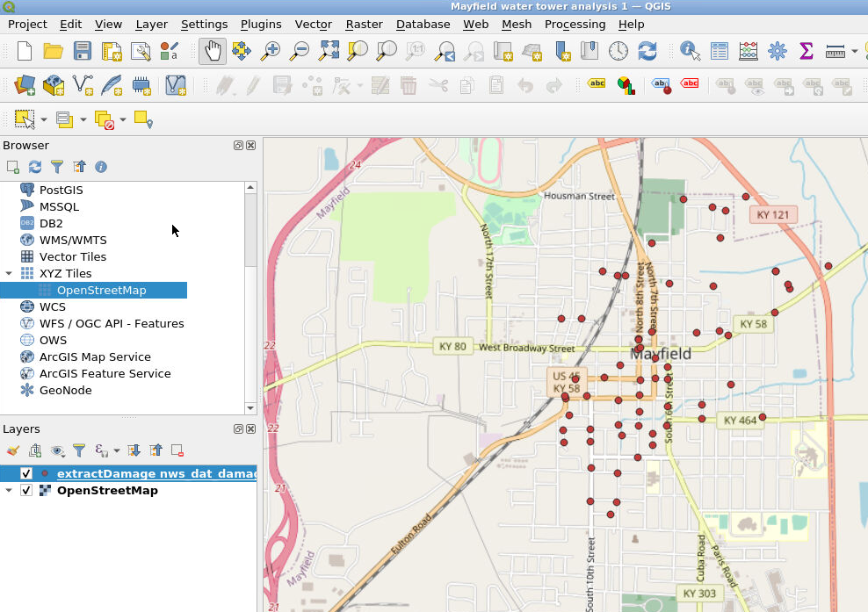
Task: Select ArcGIS Feature Service in Browser
Action: tap(105, 373)
